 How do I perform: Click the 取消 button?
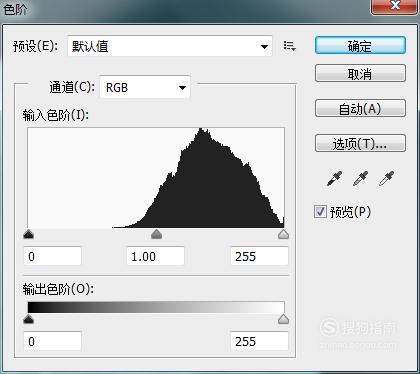pyautogui.click(x=360, y=73)
